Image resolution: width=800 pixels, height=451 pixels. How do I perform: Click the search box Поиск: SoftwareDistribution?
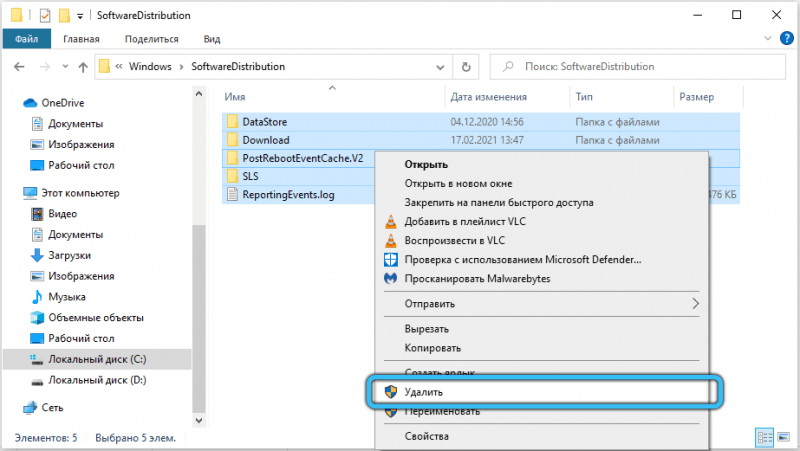point(637,67)
